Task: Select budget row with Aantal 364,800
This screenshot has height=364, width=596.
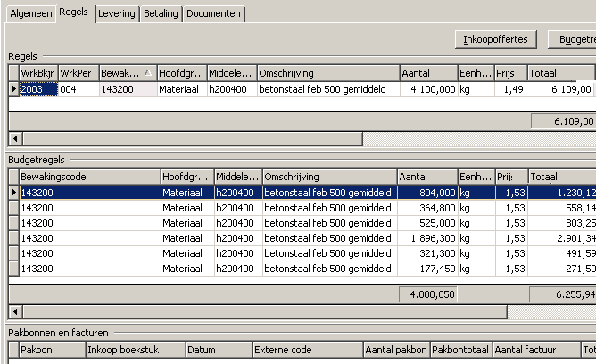Action: 308,208
